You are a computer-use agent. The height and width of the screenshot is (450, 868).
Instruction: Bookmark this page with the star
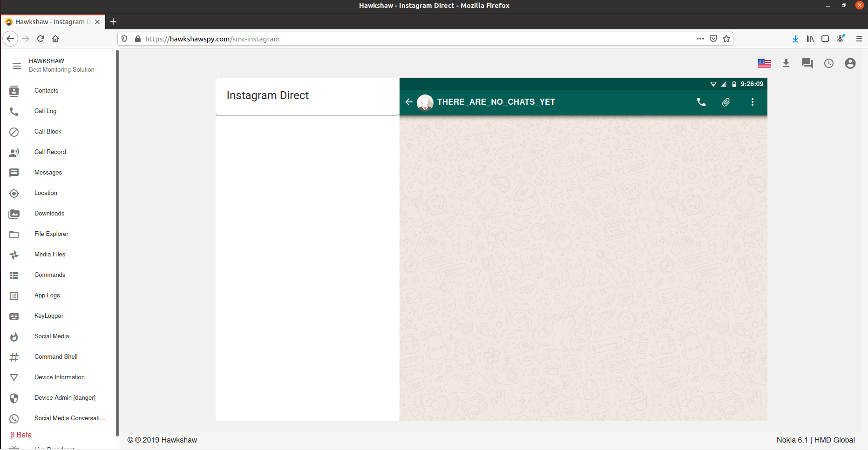click(x=726, y=39)
